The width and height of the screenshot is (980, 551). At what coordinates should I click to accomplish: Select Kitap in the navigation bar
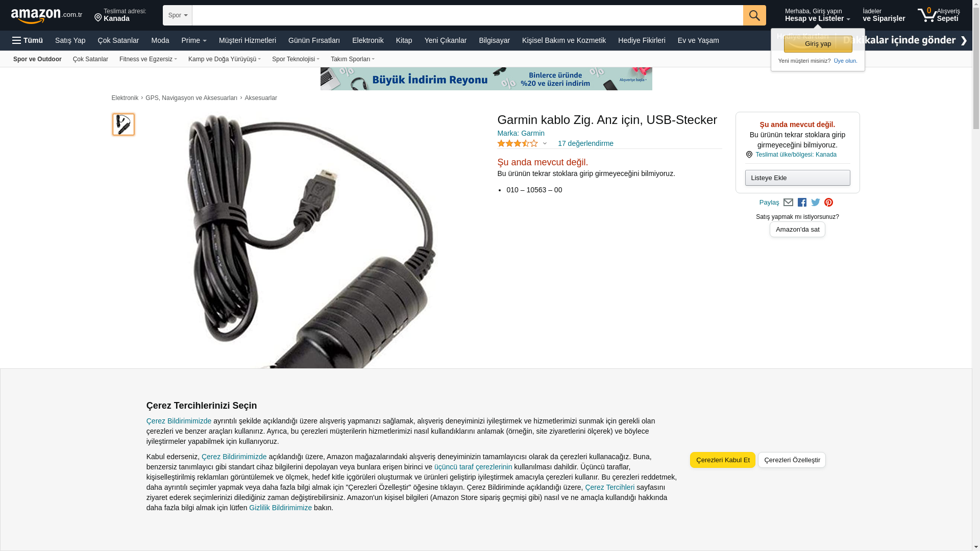point(404,40)
